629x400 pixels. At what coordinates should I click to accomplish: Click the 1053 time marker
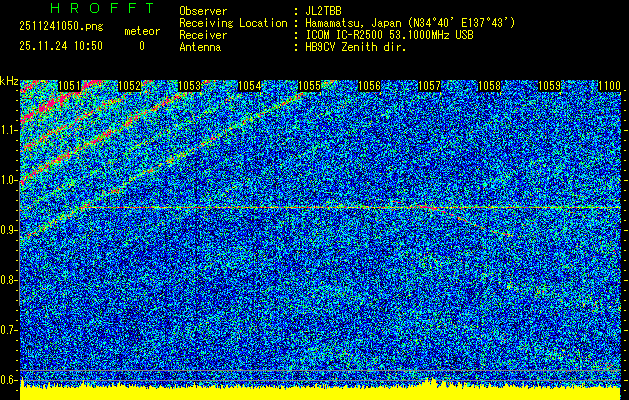tap(190, 86)
